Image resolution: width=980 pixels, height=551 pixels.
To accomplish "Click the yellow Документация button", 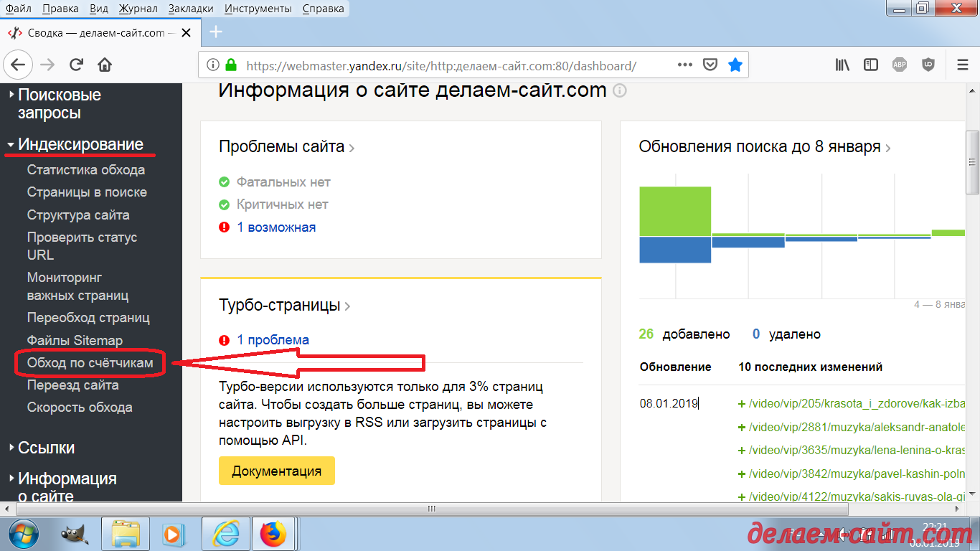I will (x=276, y=471).
